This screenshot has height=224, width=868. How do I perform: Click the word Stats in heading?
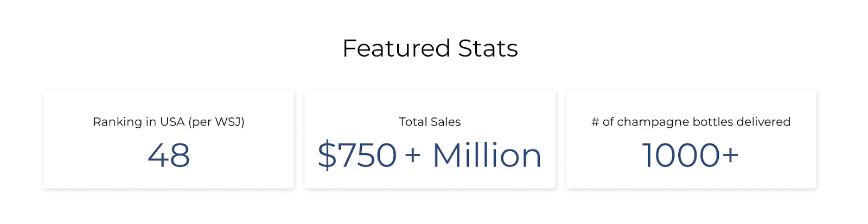pos(488,48)
